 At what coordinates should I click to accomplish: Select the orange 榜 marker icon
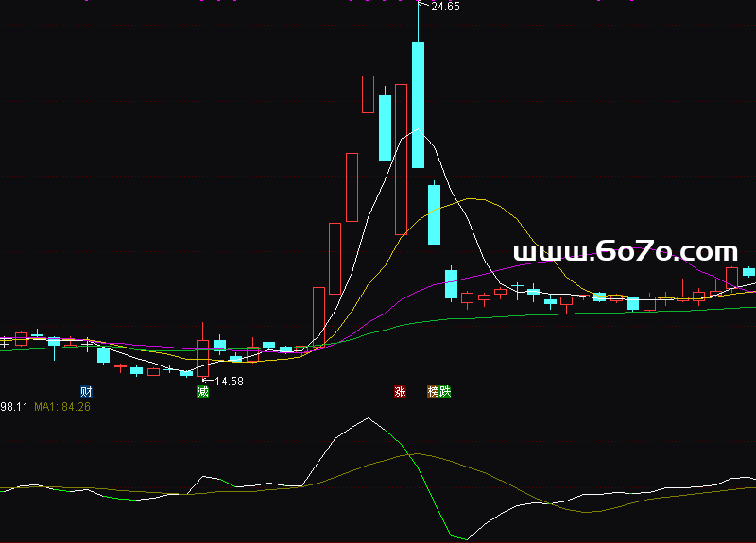click(434, 391)
